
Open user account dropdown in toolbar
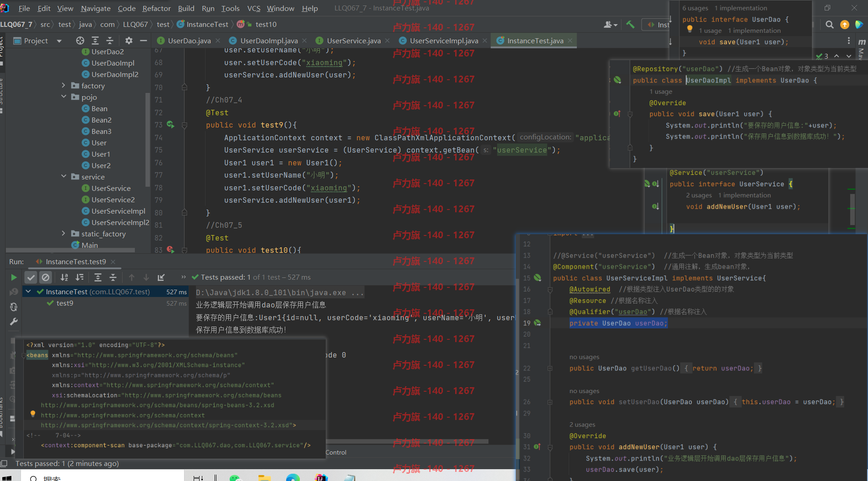(x=611, y=25)
